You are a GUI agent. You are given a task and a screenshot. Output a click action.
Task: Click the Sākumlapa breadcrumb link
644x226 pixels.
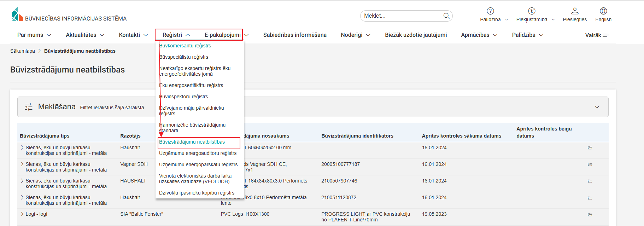[x=23, y=51]
